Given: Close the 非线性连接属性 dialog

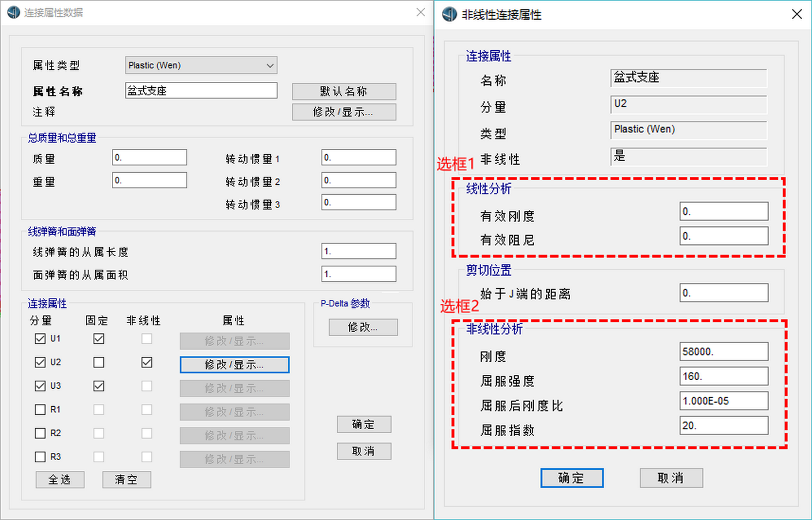Looking at the screenshot, I should click(797, 14).
